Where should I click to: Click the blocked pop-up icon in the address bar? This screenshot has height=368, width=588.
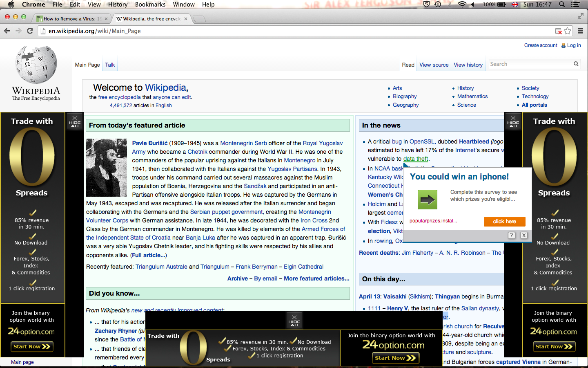click(559, 31)
